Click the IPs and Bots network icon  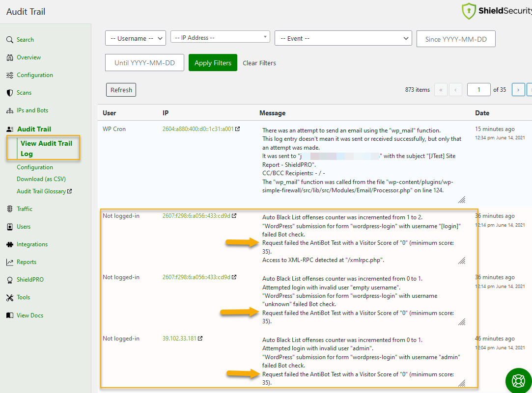pos(10,110)
